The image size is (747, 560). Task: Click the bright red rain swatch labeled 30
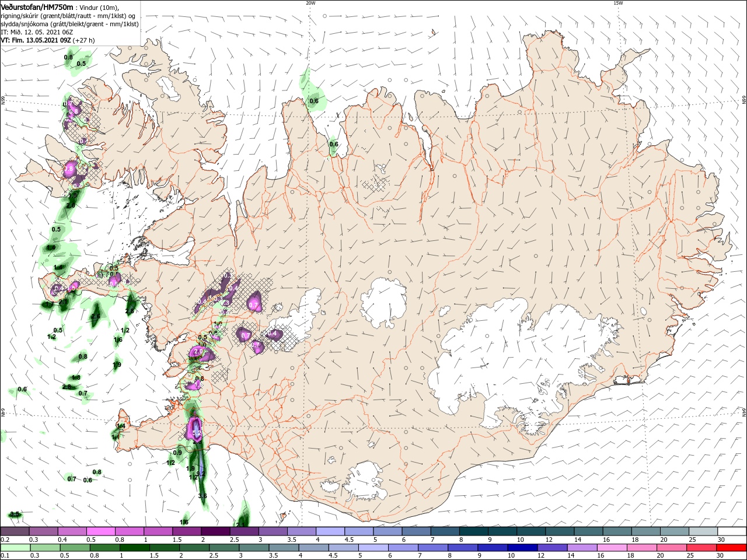click(731, 548)
